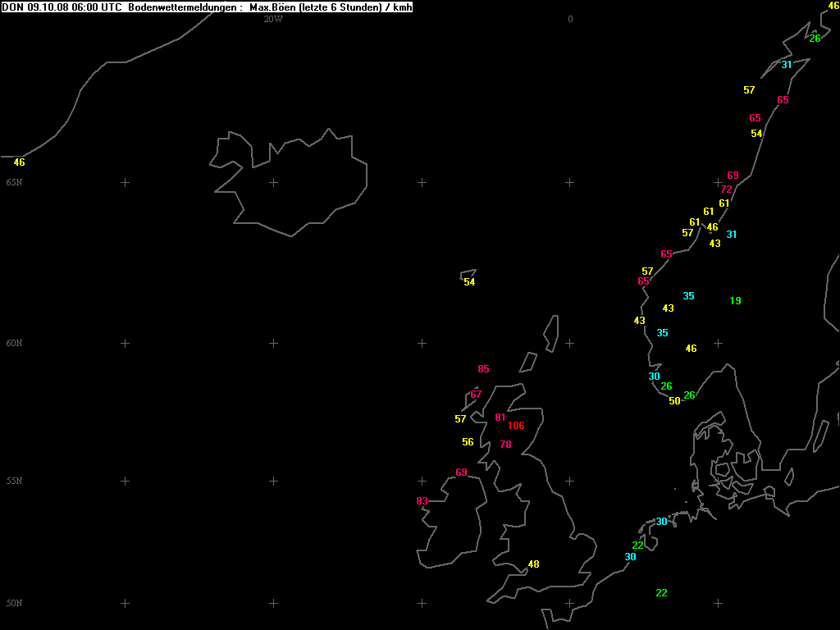840x630 pixels.
Task: Select the yellow 48 value in southern England
Action: [533, 564]
